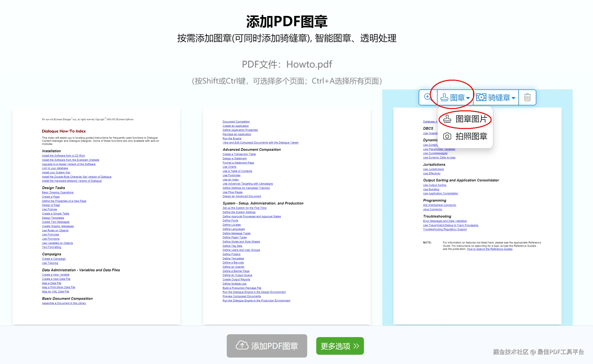Click stamp icon beside 图章图片 entry
Viewport: 593px width, 364px height.
447,119
